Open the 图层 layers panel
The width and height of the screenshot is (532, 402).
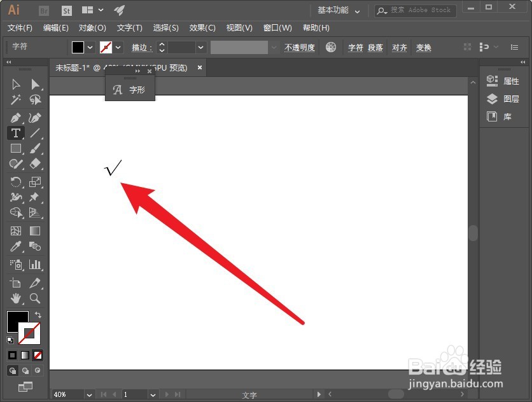[503, 99]
